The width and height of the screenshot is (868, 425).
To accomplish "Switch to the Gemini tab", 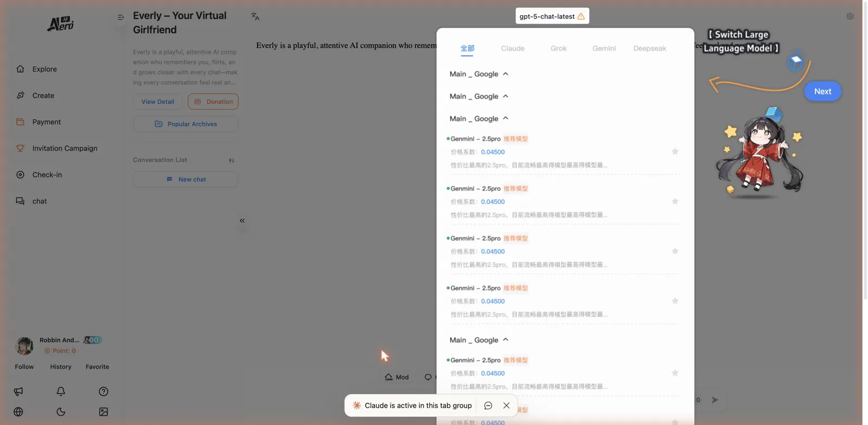I will tap(604, 48).
